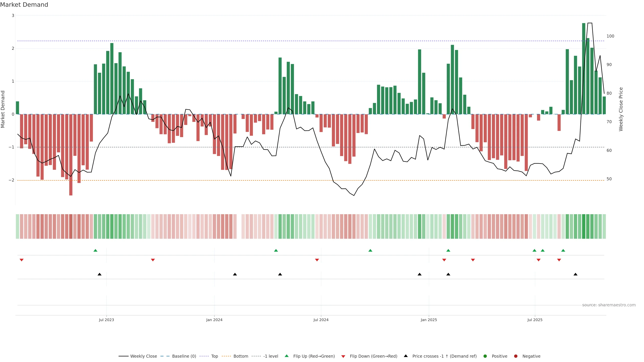Click darkest green heat strip cell at far right
The height and width of the screenshot is (362, 644).
[584, 226]
